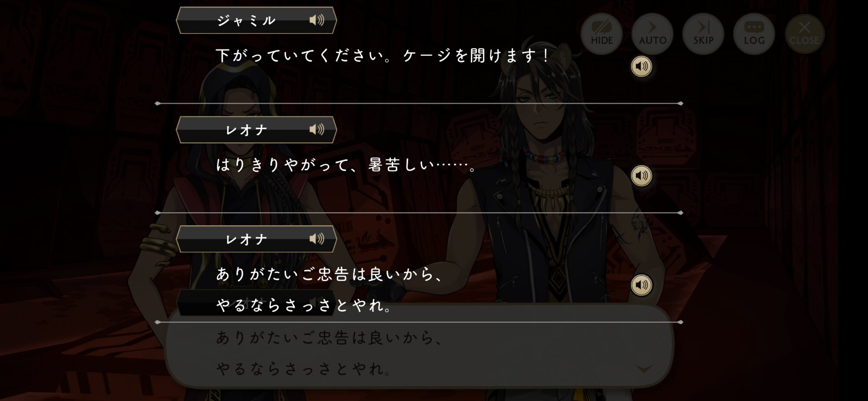Screen dimensions: 868x401
Task: Skip the story with SKIP
Action: pyautogui.click(x=703, y=33)
